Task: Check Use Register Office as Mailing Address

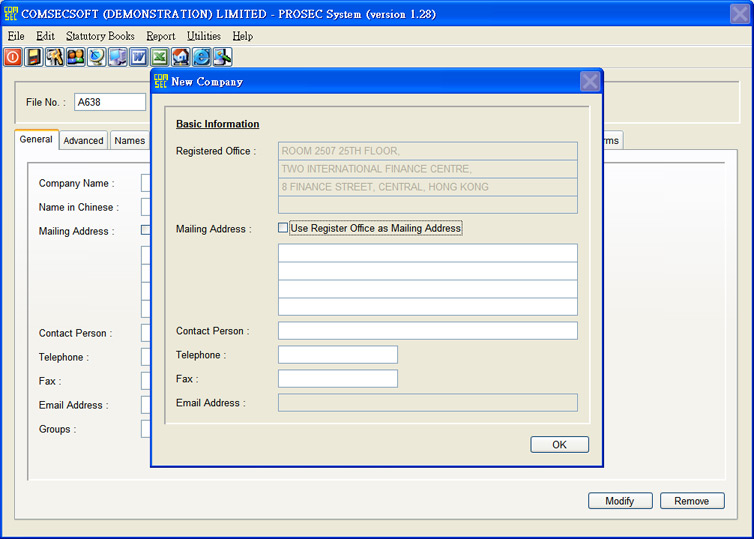Action: click(x=283, y=228)
